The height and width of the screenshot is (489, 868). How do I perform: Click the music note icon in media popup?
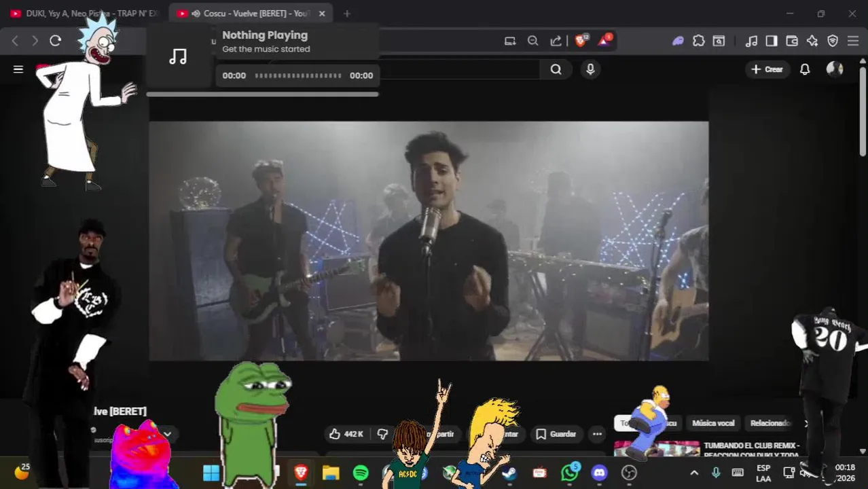tap(178, 56)
